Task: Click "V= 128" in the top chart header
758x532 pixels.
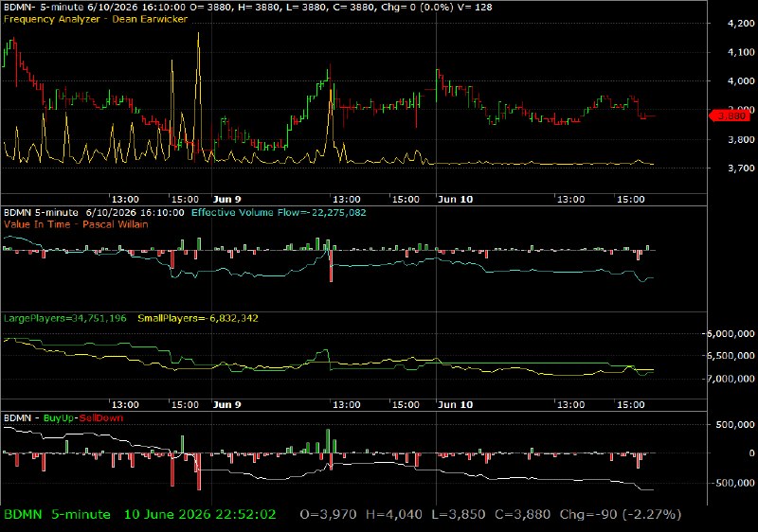Action: point(477,8)
